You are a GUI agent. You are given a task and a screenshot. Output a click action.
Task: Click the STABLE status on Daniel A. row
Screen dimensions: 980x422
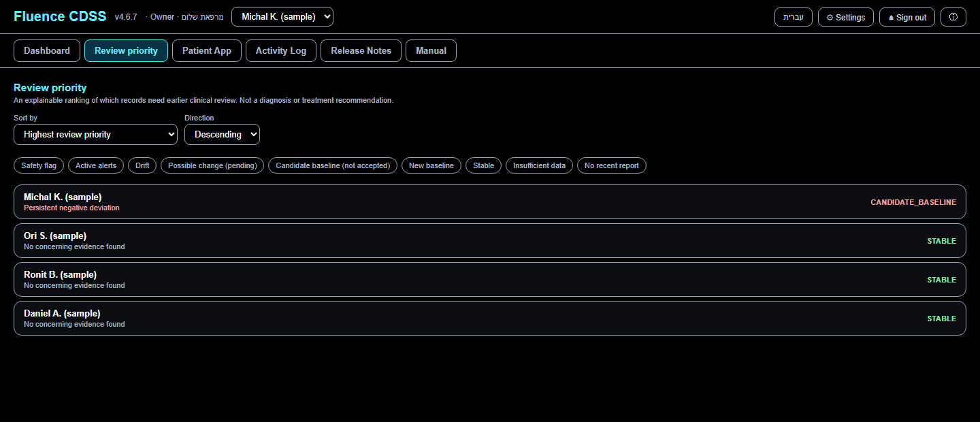click(x=942, y=319)
